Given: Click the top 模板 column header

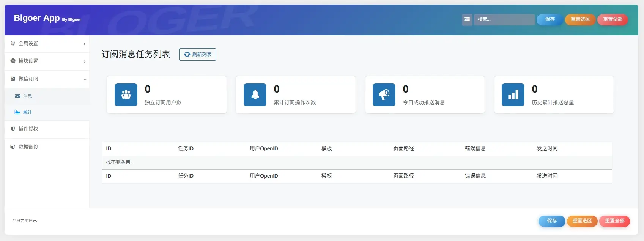Looking at the screenshot, I should pyautogui.click(x=326, y=149).
